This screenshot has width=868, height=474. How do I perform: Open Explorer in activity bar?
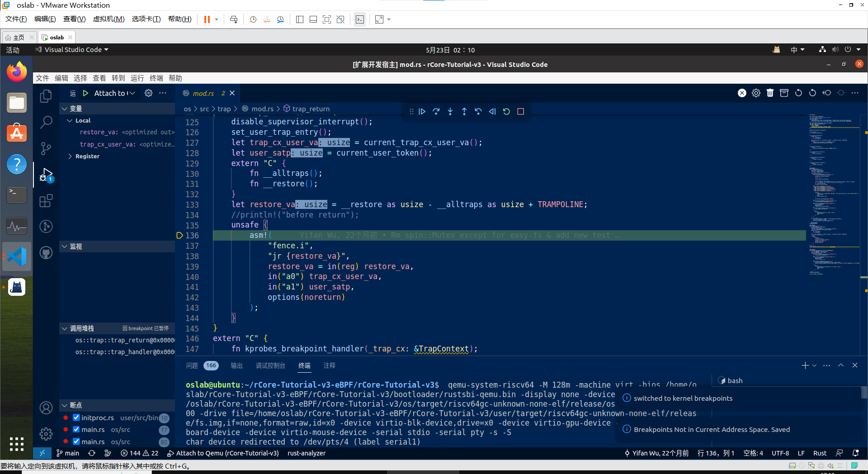[46, 96]
